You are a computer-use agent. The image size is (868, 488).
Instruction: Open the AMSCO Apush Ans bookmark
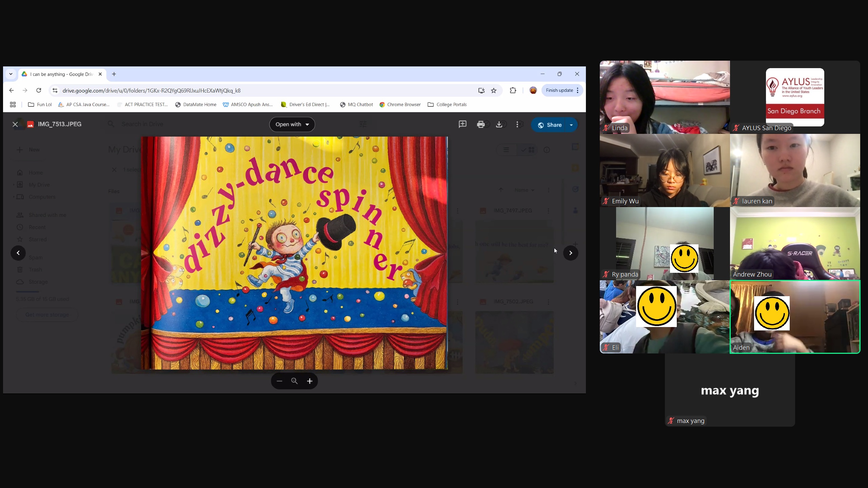(248, 105)
